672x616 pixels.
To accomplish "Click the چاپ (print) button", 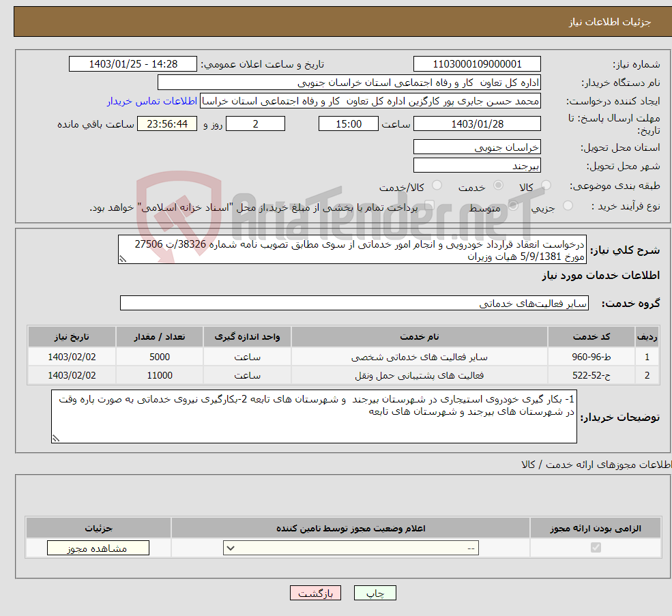I will 375,593.
